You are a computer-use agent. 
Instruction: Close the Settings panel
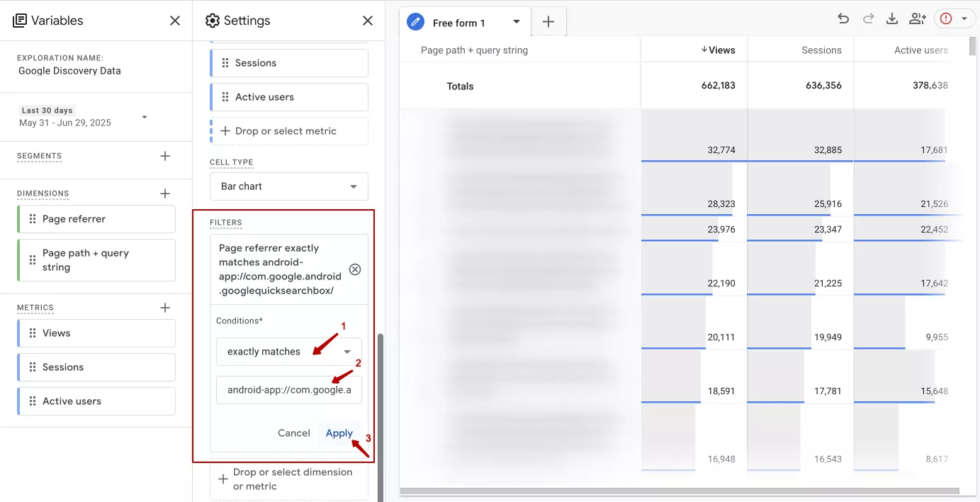click(368, 21)
